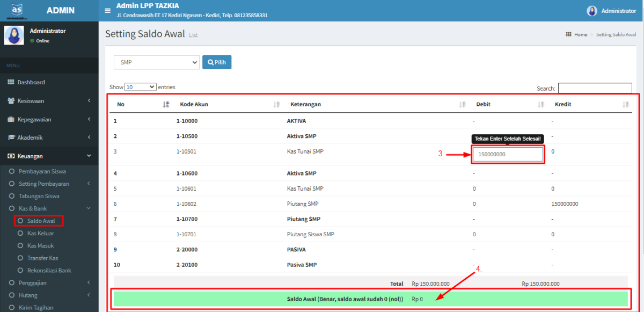Select Rekonsiliasi Bank menu item
Viewport: 644px width, 312px height.
[49, 271]
